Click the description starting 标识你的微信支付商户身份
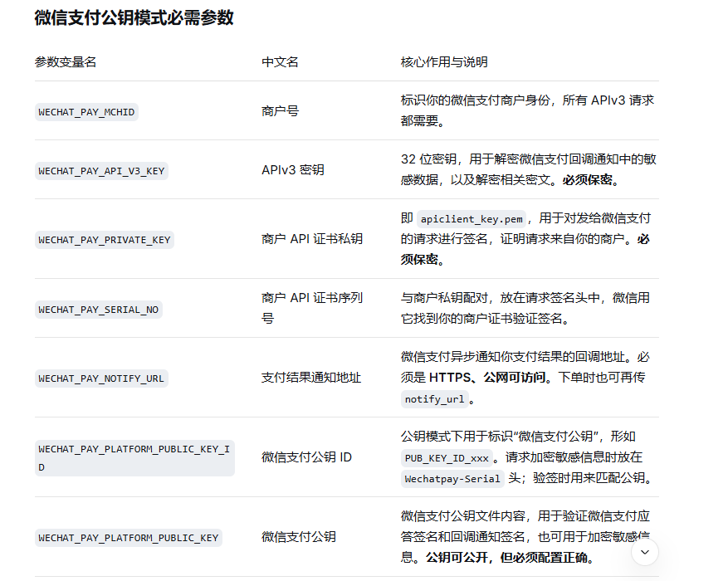The width and height of the screenshot is (728, 581). 527,110
